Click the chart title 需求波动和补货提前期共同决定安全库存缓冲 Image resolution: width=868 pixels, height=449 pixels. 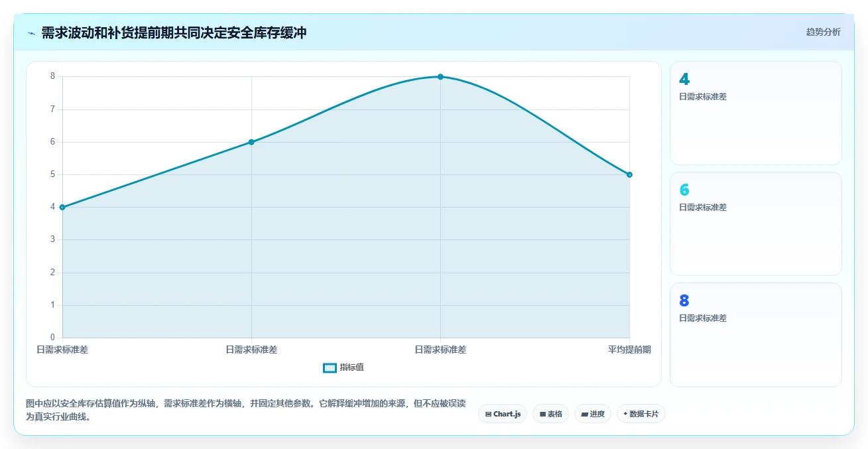pos(174,32)
